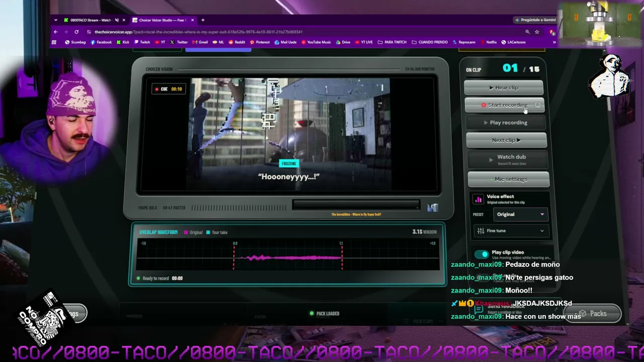Open Mic settings
The width and height of the screenshot is (644, 362).
(x=508, y=179)
